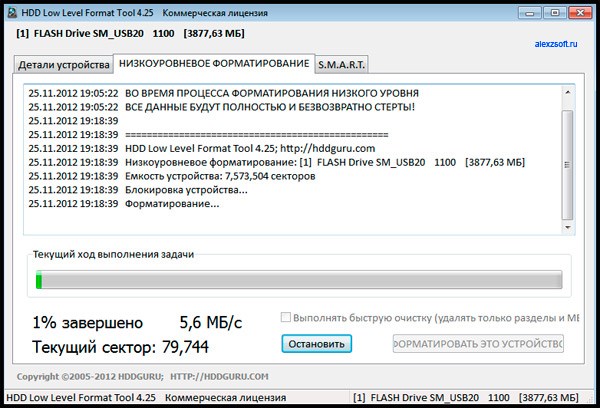Screen dimensions: 600x408
Task: Click the log vertical scrollbar thumb
Action: (567, 165)
